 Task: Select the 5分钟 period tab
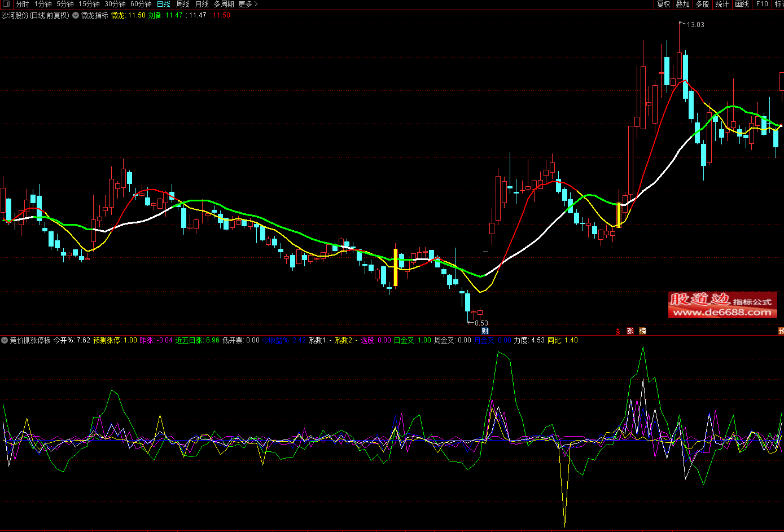coord(65,4)
